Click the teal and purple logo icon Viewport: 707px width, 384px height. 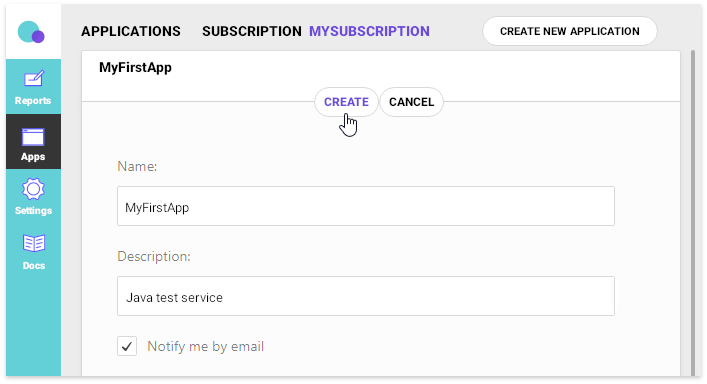[31, 32]
